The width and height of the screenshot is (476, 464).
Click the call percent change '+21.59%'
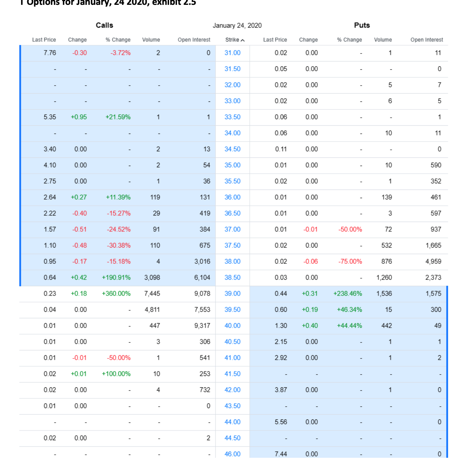[118, 117]
